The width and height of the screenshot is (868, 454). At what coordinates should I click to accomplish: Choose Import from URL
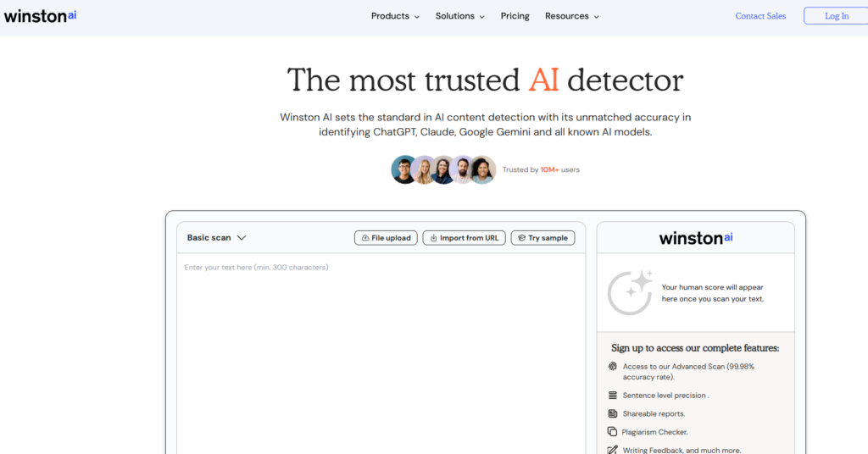[x=464, y=238]
